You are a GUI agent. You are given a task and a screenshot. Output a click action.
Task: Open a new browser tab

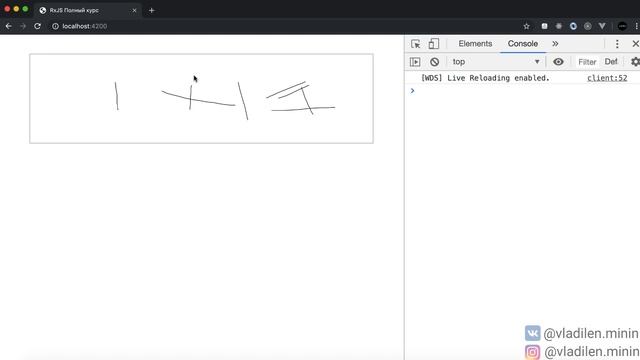pos(151,10)
